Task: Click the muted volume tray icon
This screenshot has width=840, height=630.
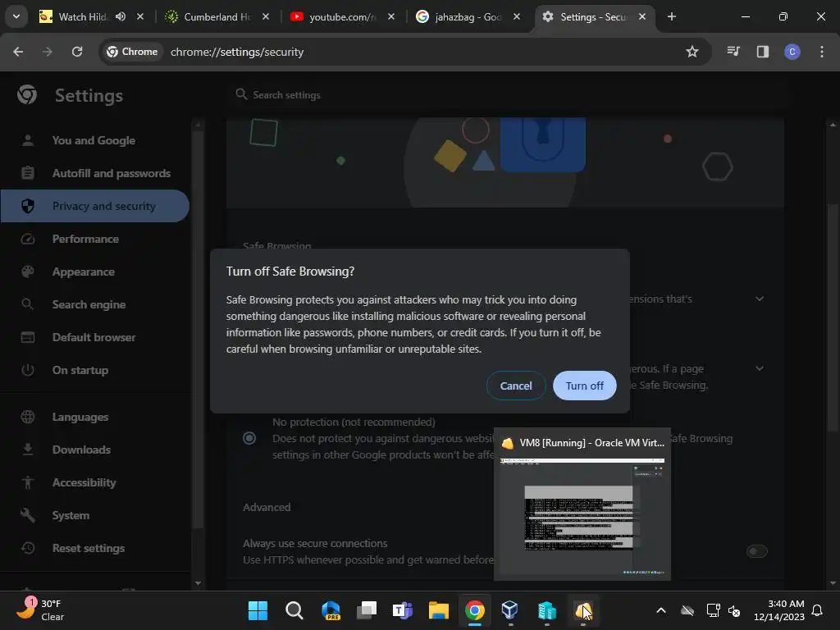Action: [x=734, y=610]
